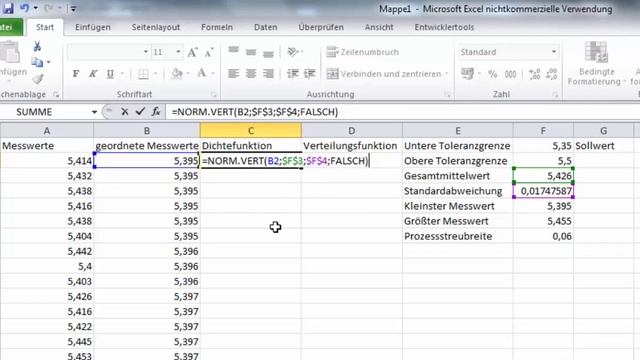Viewport: 640px width, 360px height.
Task: Confirm formula entry with checkmark
Action: click(x=140, y=111)
